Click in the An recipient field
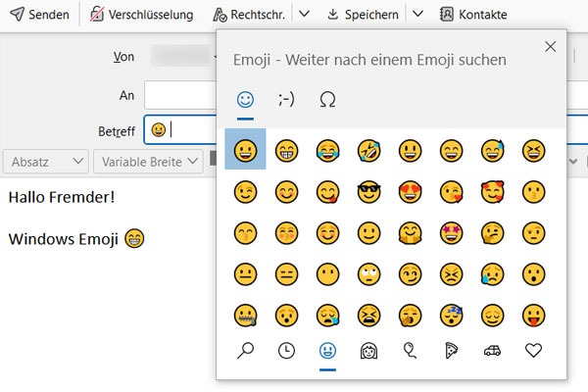The width and height of the screenshot is (588, 392). click(180, 95)
